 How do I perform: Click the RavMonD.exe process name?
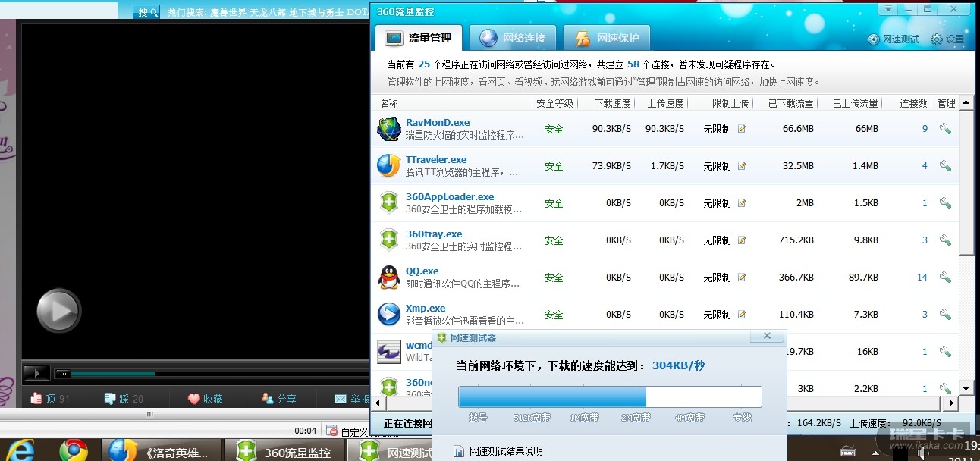click(x=438, y=122)
